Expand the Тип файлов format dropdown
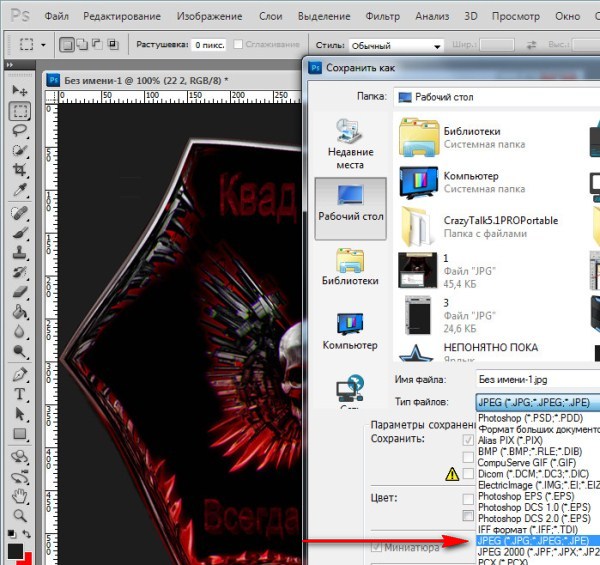600x565 pixels. [x=536, y=402]
